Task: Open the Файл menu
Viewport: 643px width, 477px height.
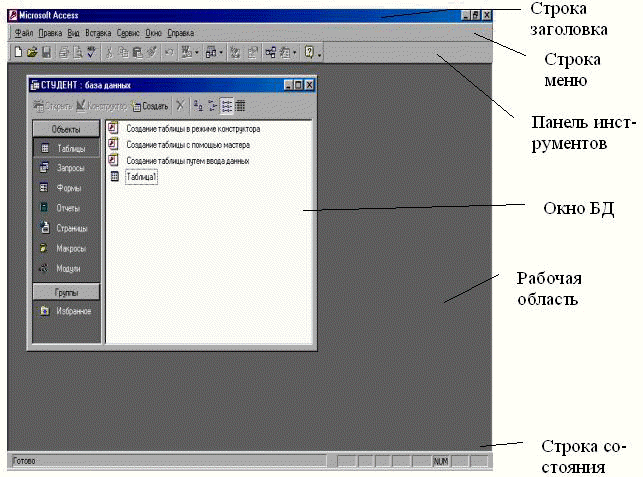Action: 24,33
